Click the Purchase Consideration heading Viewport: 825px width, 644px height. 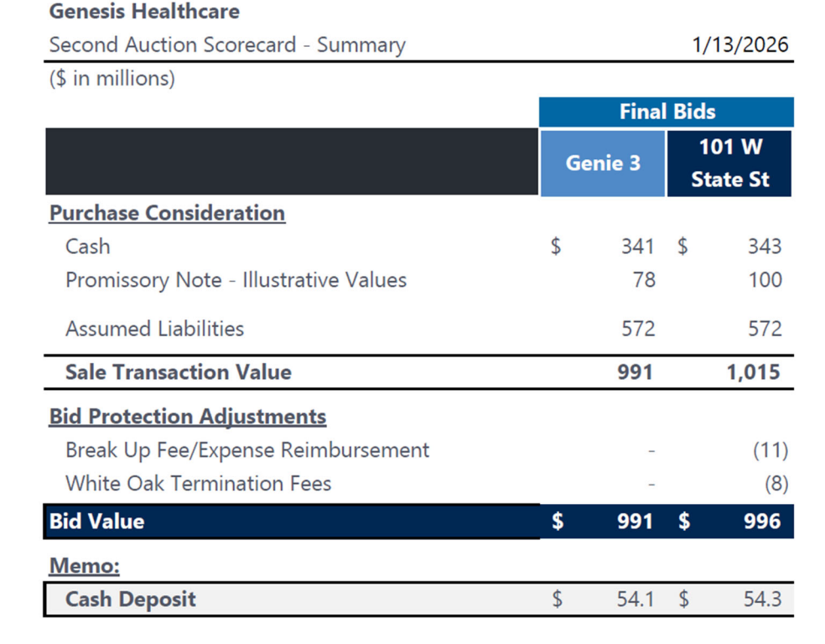pos(167,213)
